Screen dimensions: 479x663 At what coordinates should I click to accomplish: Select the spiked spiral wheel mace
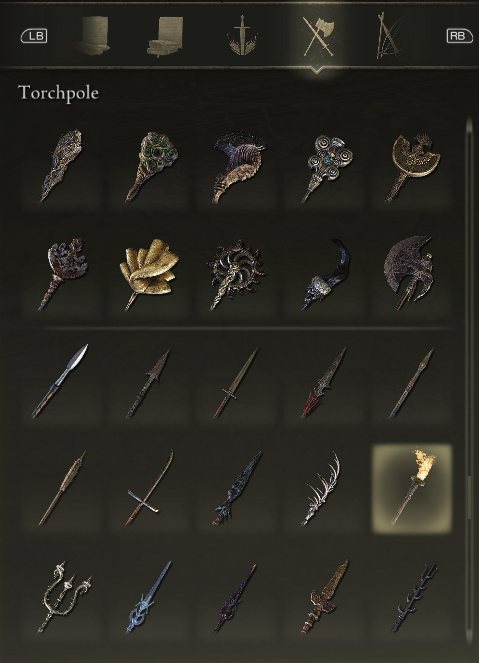click(x=236, y=274)
